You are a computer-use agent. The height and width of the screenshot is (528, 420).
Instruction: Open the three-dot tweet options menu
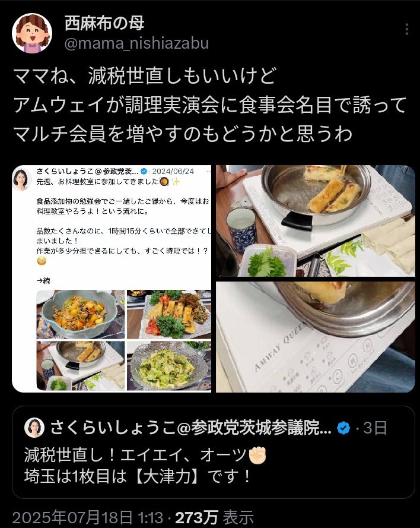coord(406,29)
